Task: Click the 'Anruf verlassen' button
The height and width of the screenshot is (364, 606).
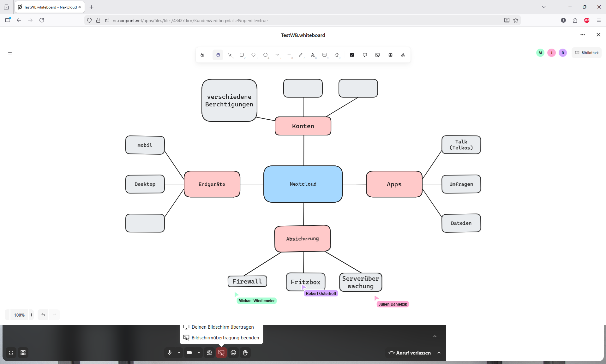Action: [410, 353]
